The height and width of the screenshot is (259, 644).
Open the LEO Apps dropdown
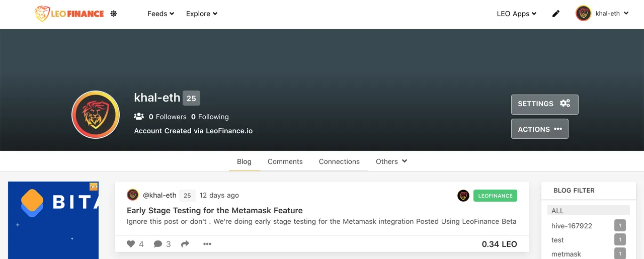click(517, 14)
